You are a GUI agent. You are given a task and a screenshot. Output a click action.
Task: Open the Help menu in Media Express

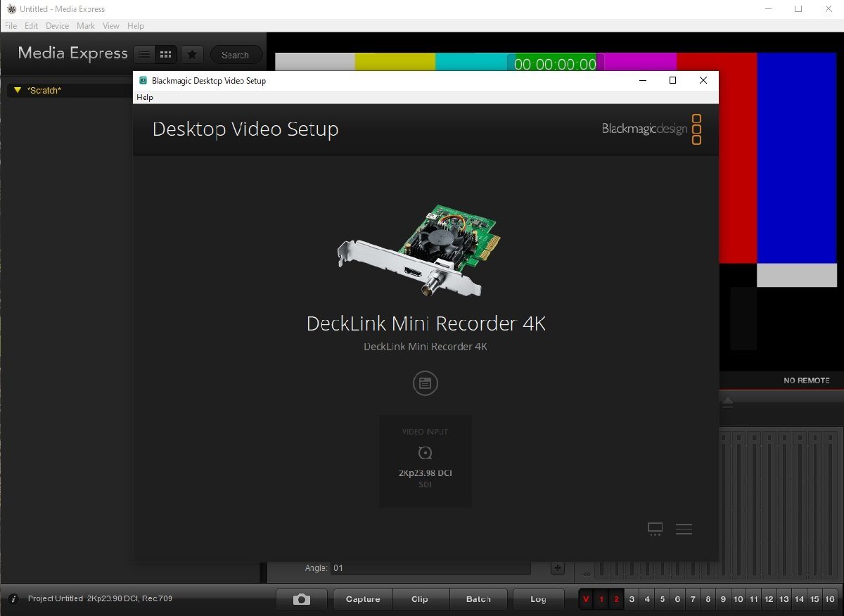(136, 26)
